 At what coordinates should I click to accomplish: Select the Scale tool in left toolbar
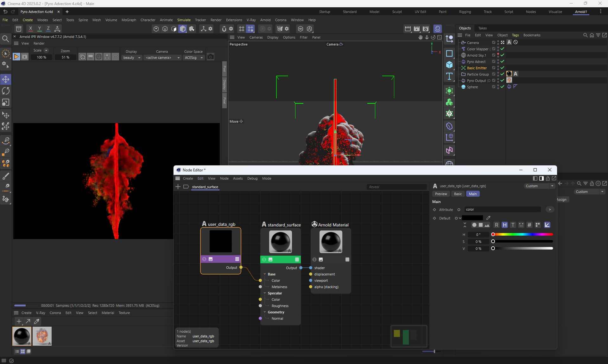pyautogui.click(x=6, y=102)
